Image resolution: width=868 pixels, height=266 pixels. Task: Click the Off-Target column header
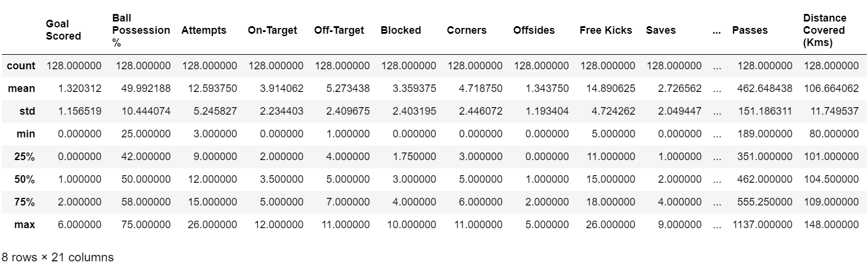tap(339, 30)
